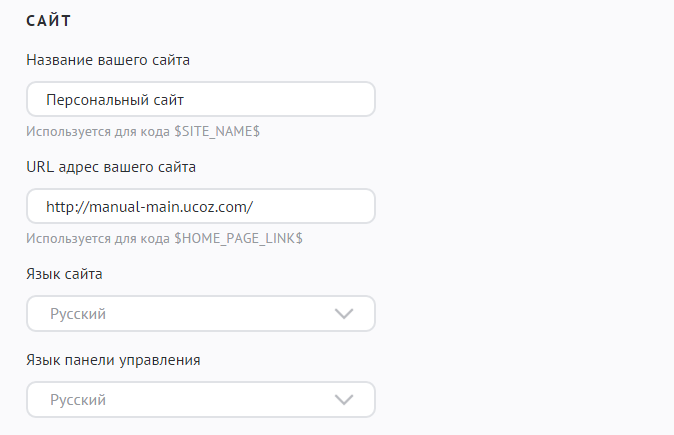The height and width of the screenshot is (435, 674).
Task: Click the "САЙТ" section heading
Action: (55, 20)
